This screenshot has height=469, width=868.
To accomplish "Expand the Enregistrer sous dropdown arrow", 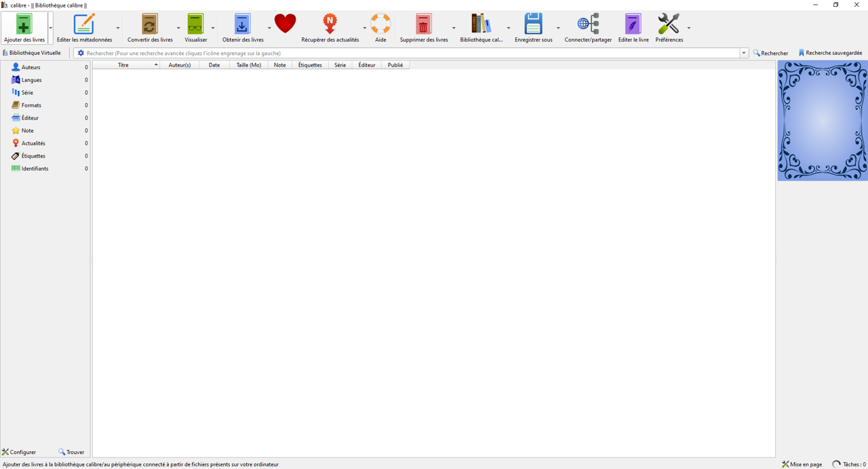I will 558,29.
